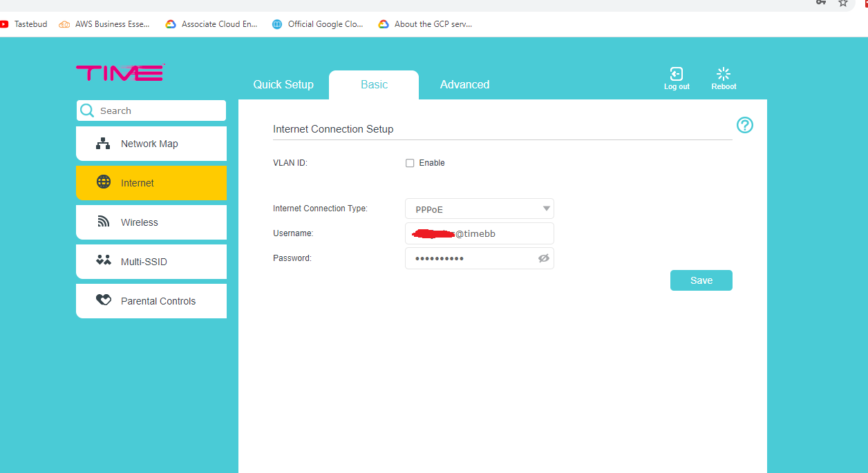Open the Tastebud bookmark
This screenshot has width=868, height=473.
(x=23, y=24)
